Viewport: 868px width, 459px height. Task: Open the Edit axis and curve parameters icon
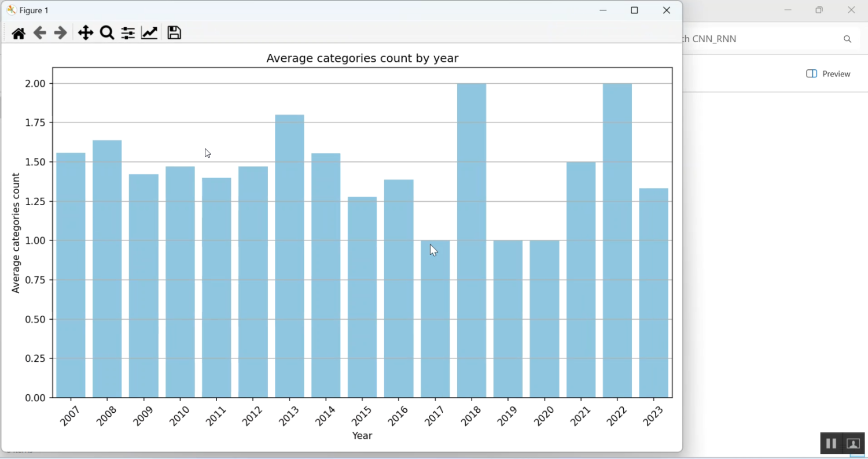(x=149, y=33)
